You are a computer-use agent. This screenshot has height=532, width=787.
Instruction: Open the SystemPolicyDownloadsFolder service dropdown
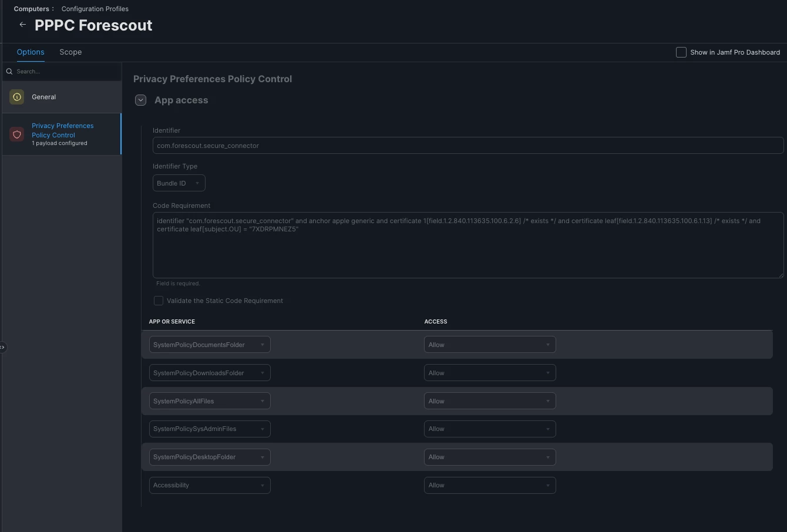tap(210, 373)
